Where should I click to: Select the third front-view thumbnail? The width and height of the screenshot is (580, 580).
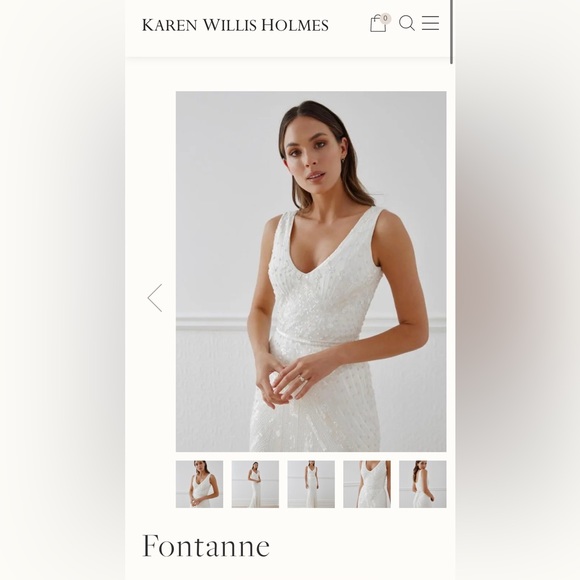coord(311,484)
